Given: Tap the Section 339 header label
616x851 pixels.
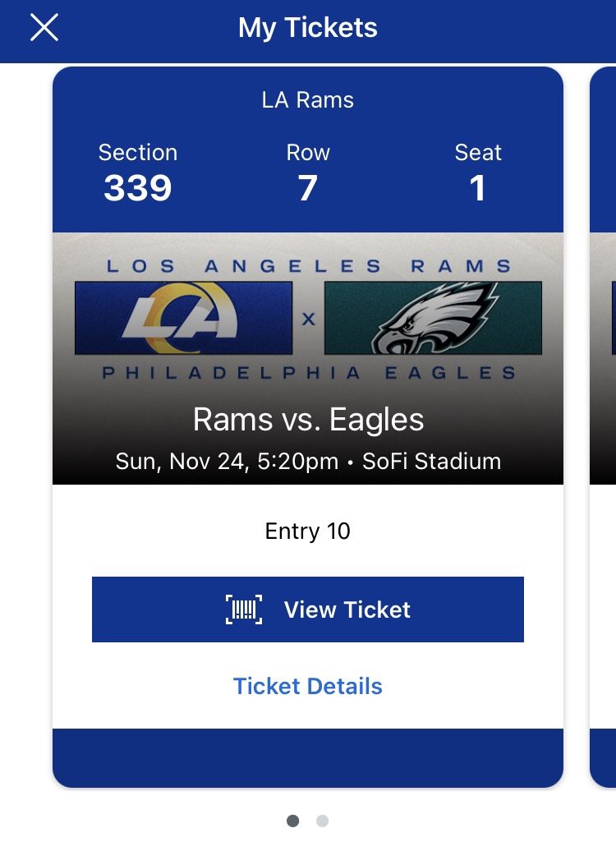Looking at the screenshot, I should point(138,152).
